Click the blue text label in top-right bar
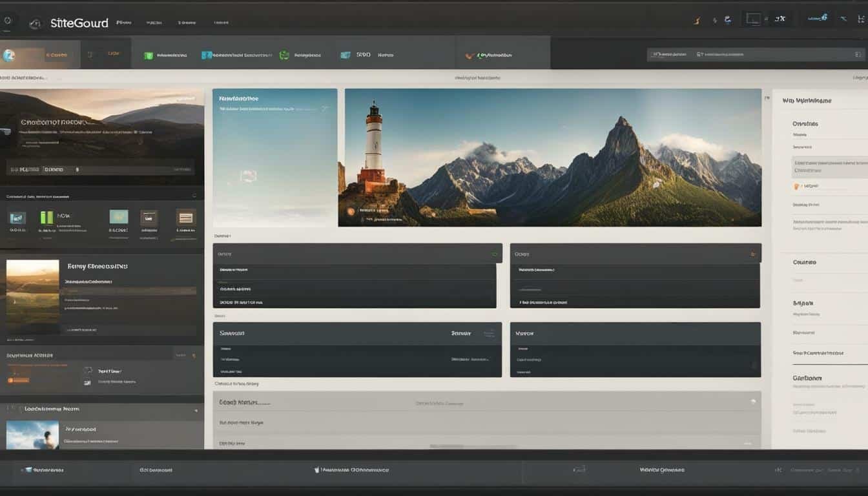 point(818,19)
